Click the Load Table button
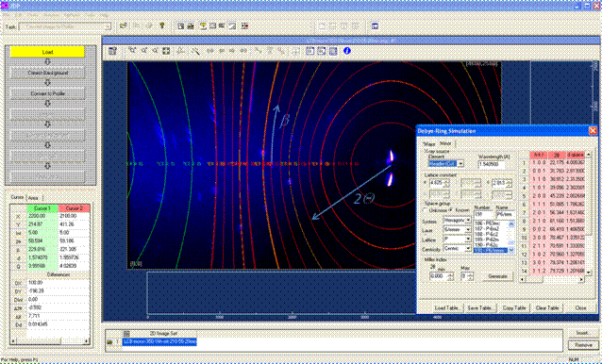Viewport: 602px width, 364px height. coord(447,307)
